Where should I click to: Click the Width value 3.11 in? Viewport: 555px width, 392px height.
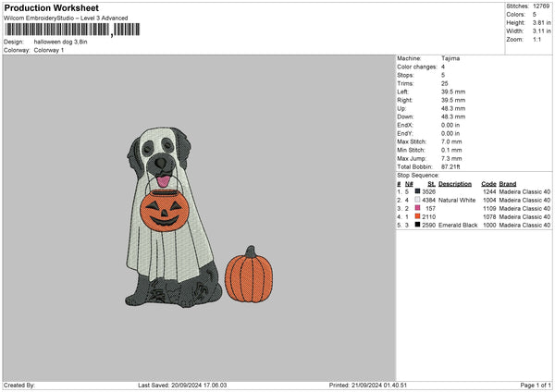click(541, 31)
